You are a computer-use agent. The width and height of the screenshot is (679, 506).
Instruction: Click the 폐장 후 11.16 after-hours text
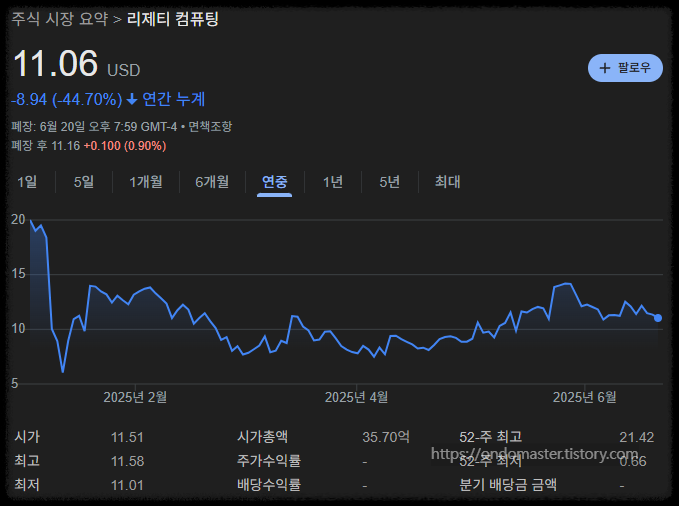(45, 146)
